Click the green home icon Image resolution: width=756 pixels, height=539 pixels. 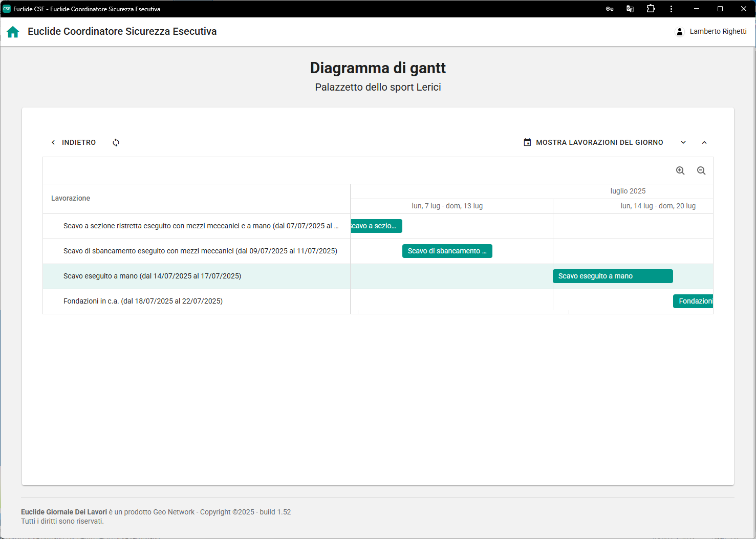13,32
